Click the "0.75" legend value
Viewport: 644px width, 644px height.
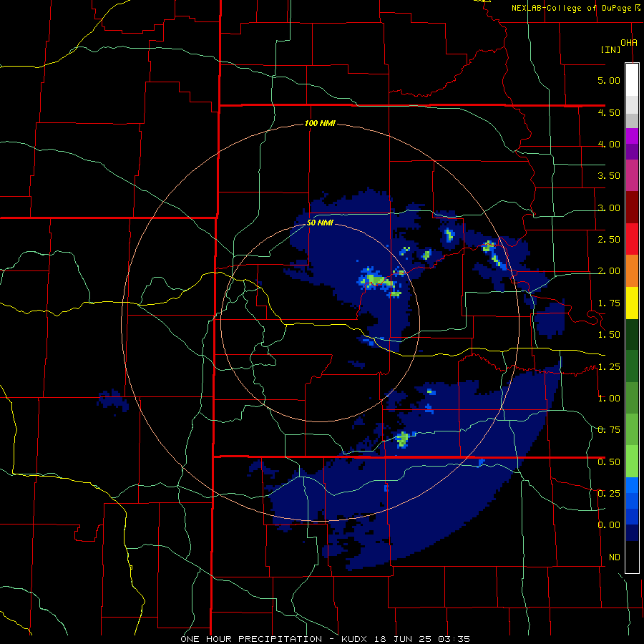[x=609, y=430]
